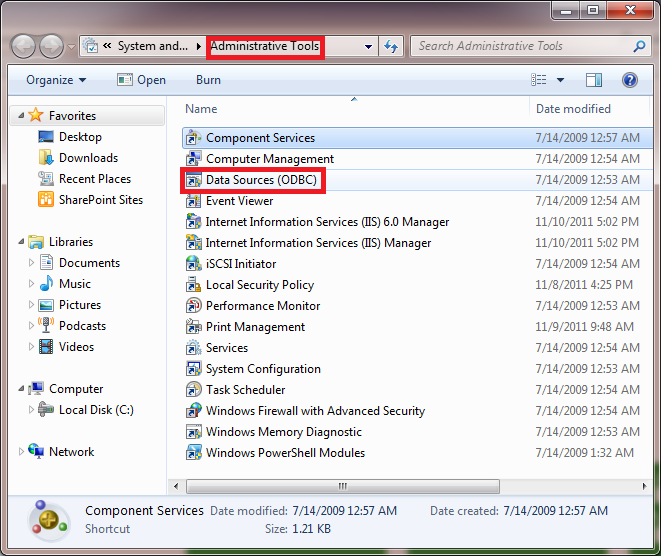Click the Component Services details pane thumbnail
661x556 pixels.
(x=48, y=520)
